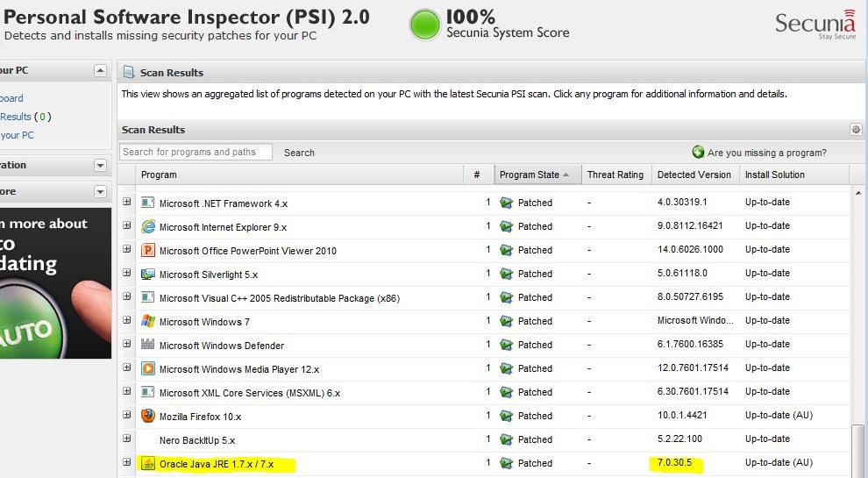Image resolution: width=868 pixels, height=478 pixels.
Task: Click the Mozilla Firefox 10.x icon
Action: tap(148, 416)
